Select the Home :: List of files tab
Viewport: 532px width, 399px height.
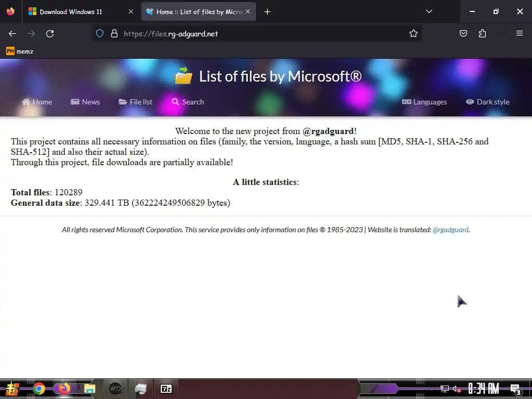tap(198, 12)
